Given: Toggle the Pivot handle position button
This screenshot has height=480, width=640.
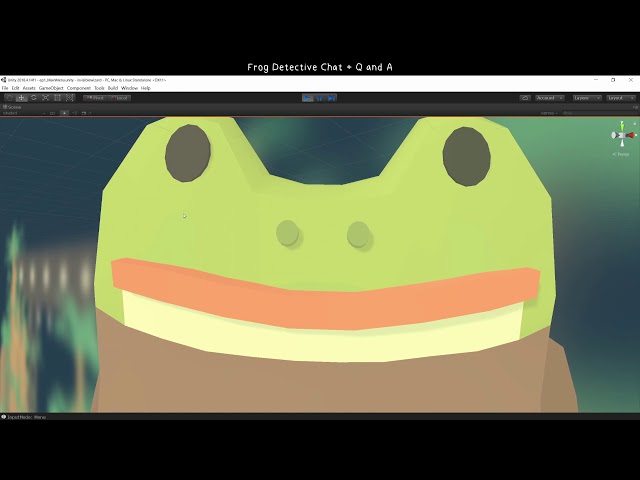Looking at the screenshot, I should pos(95,98).
